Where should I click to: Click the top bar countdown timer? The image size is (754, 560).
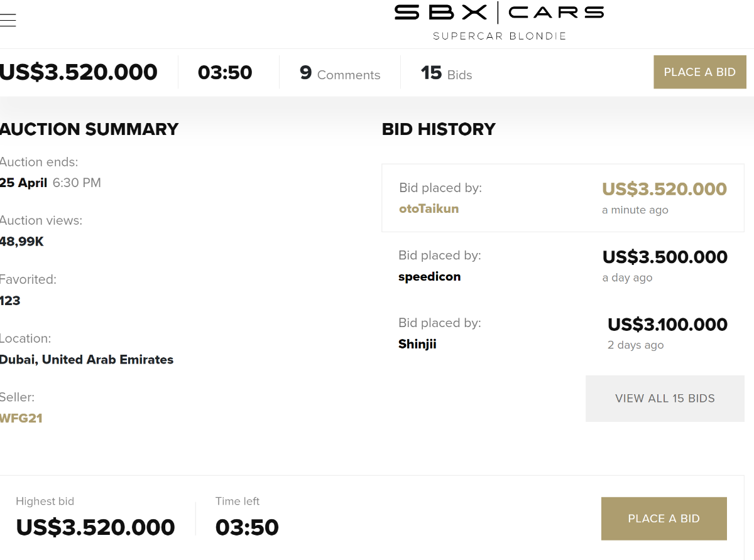click(225, 73)
